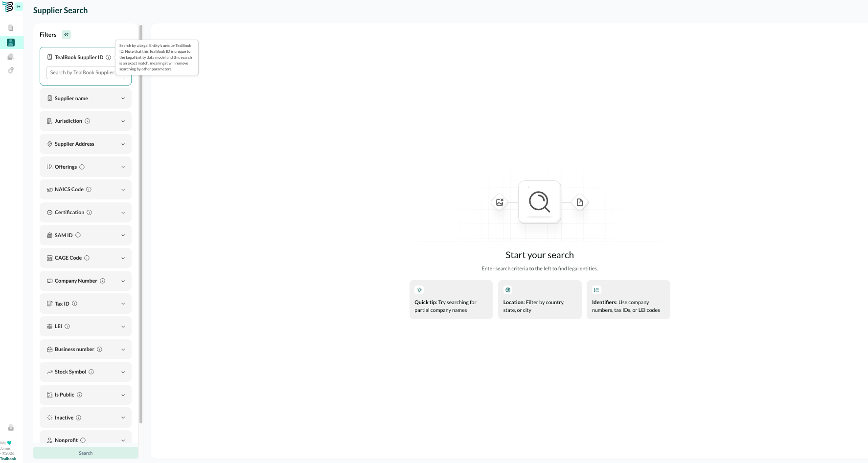Expand the Stock Symbol filter
This screenshot has width=868, height=463.
click(x=123, y=372)
